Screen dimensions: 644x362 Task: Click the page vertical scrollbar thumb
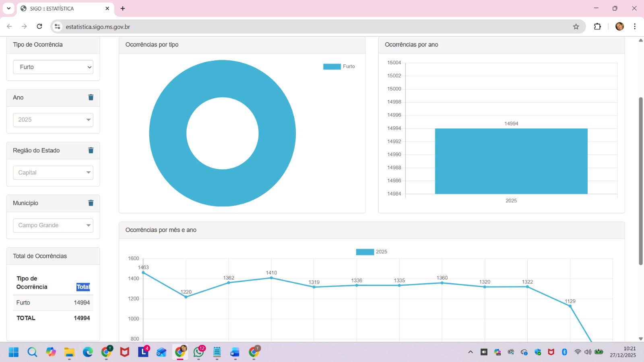coord(640,181)
